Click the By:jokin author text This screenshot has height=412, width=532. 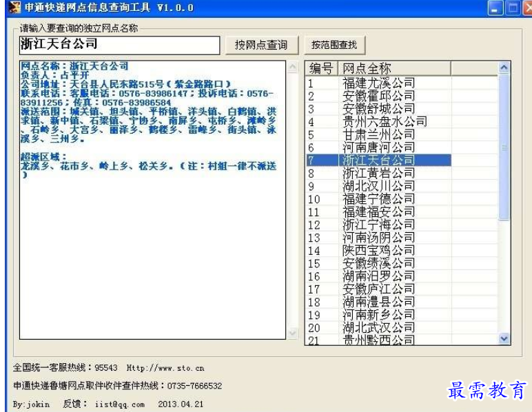pyautogui.click(x=31, y=404)
